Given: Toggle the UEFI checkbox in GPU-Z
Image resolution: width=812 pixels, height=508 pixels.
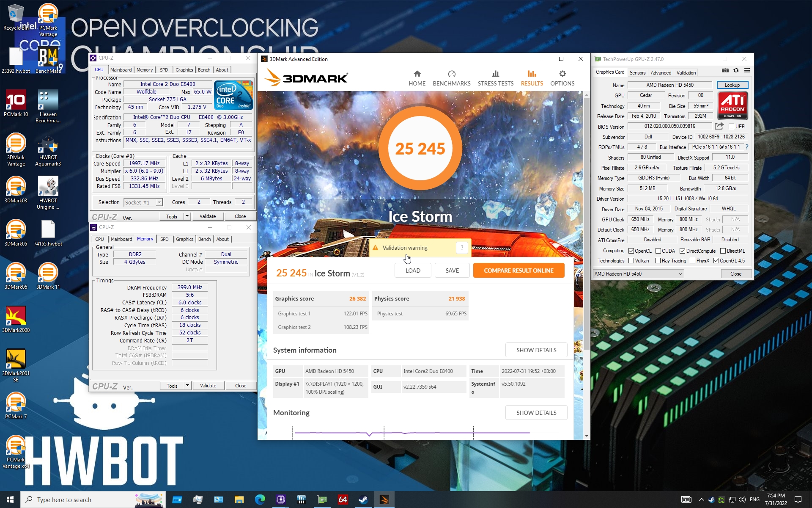Looking at the screenshot, I should coord(731,126).
